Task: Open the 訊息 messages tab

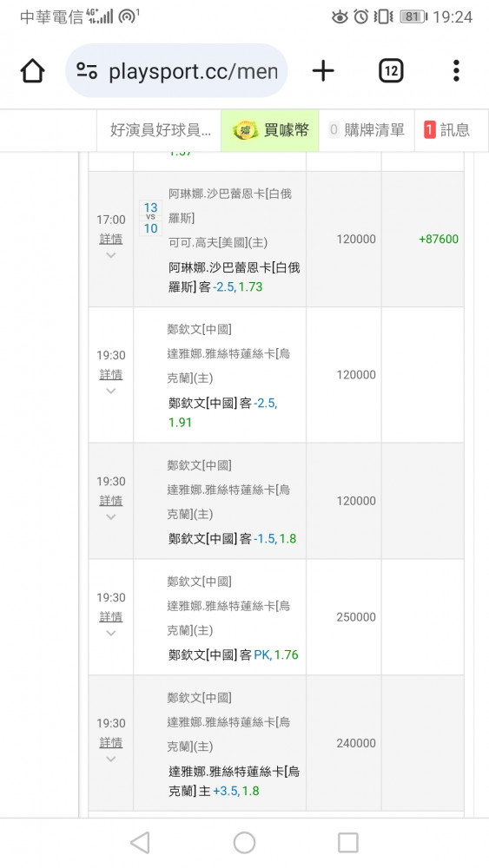Action: (x=452, y=131)
